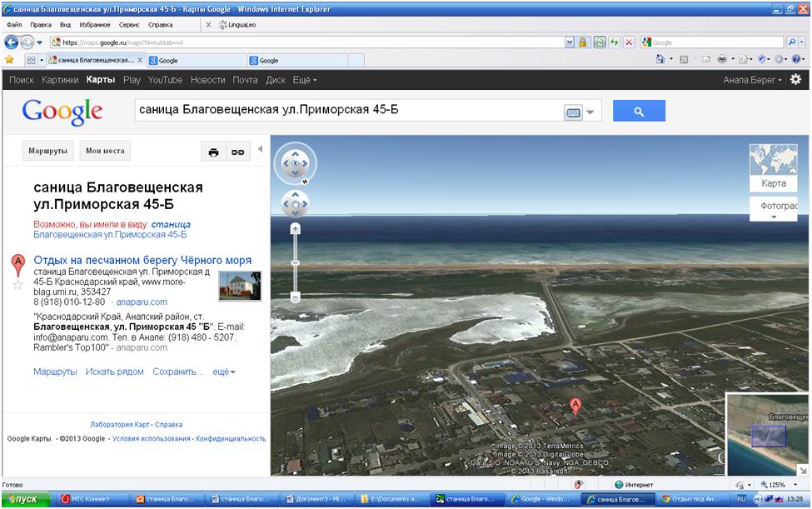Open recent pages dropdown beside Forward arrow
The height and width of the screenshot is (509, 812).
click(x=39, y=42)
